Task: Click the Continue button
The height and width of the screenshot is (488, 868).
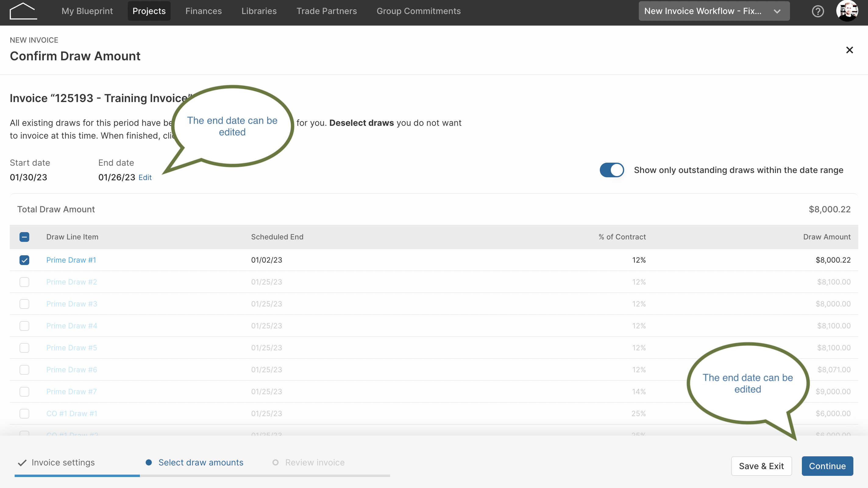Action: click(x=827, y=466)
